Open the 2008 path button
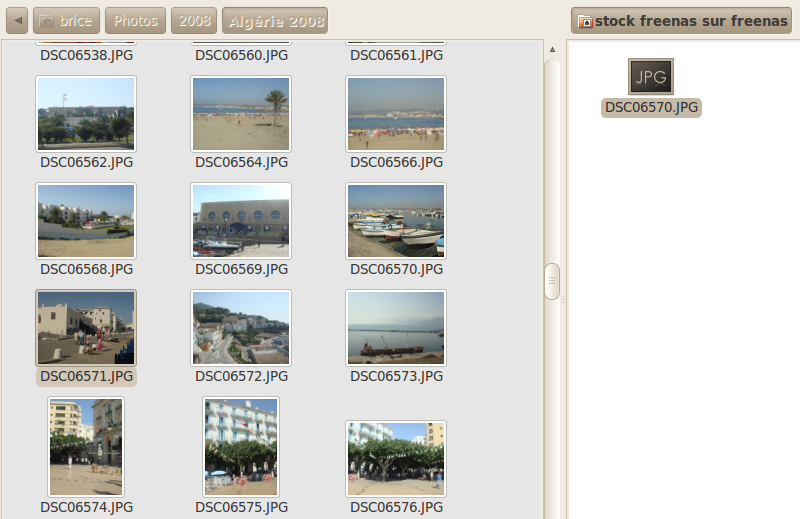The image size is (800, 519). 194,21
